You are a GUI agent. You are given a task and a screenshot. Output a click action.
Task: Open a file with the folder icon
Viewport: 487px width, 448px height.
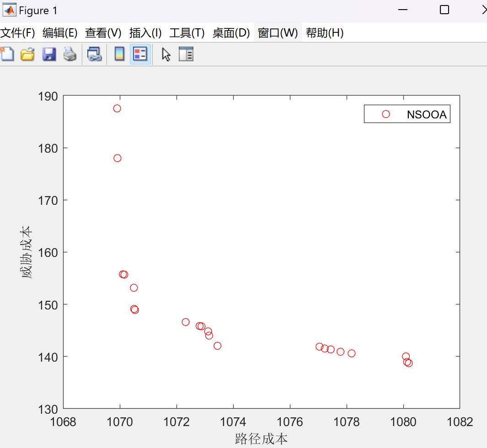[x=28, y=54]
